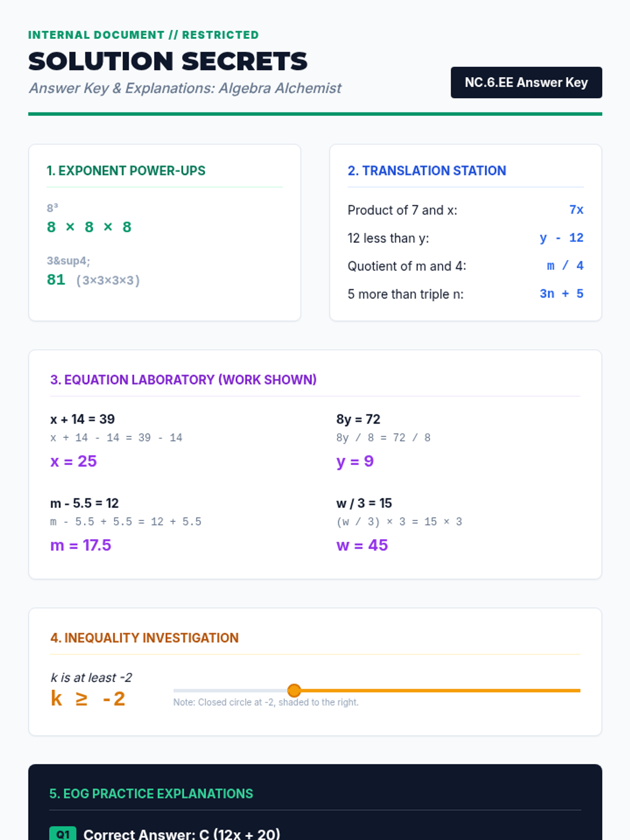The height and width of the screenshot is (840, 630).
Task: Click the solution x = 25
Action: pos(73,461)
